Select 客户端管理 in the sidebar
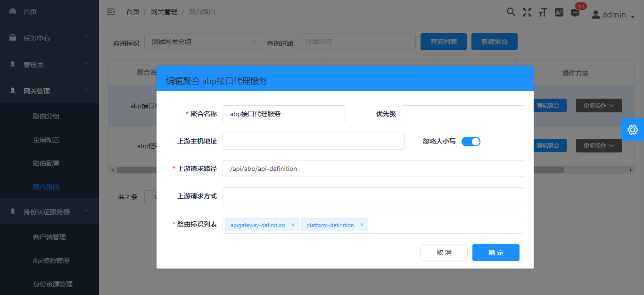The image size is (644, 295). click(x=50, y=236)
